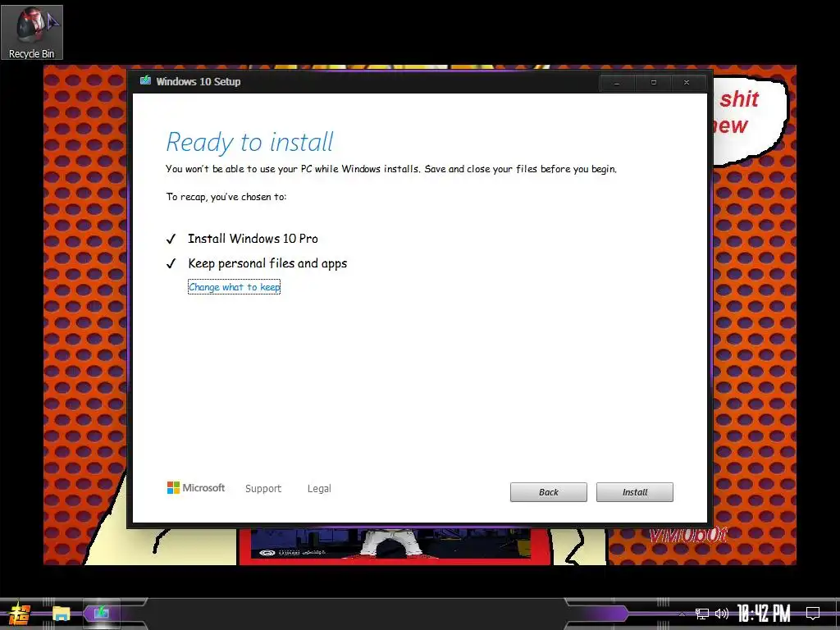The width and height of the screenshot is (840, 630).
Task: Select the Windows Setup taskbar button
Action: (101, 613)
